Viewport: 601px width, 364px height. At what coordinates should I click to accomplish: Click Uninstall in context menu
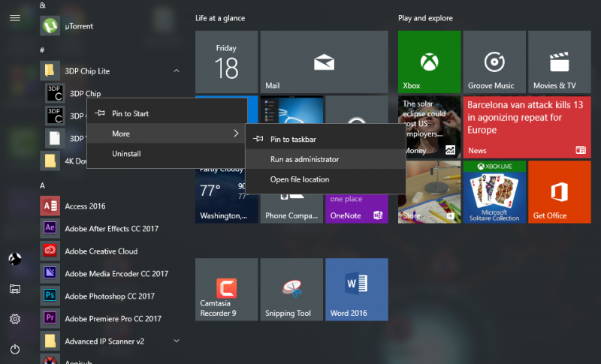(x=126, y=154)
